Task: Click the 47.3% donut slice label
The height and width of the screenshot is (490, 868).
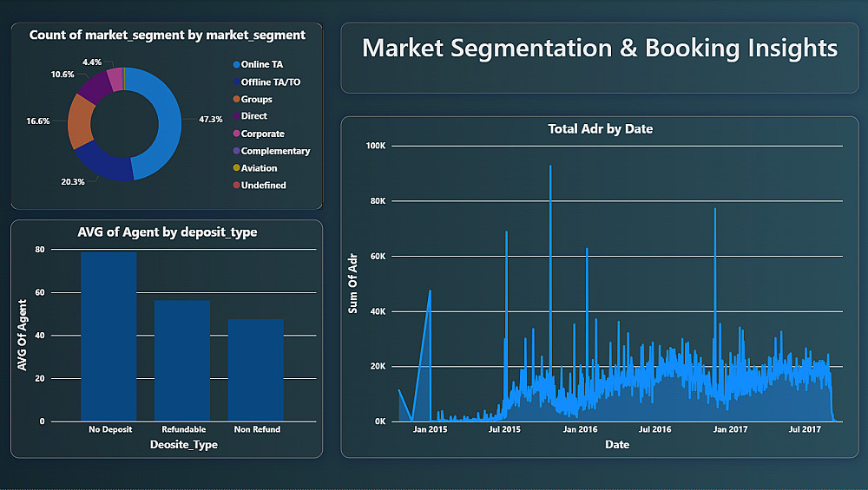Action: pos(211,120)
